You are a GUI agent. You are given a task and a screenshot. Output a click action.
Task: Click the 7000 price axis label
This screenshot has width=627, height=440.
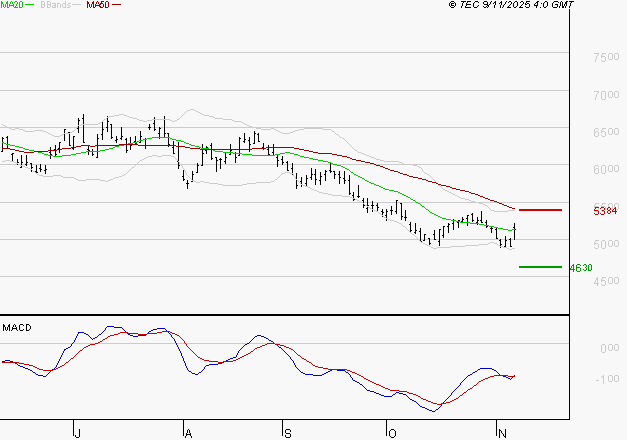click(606, 95)
